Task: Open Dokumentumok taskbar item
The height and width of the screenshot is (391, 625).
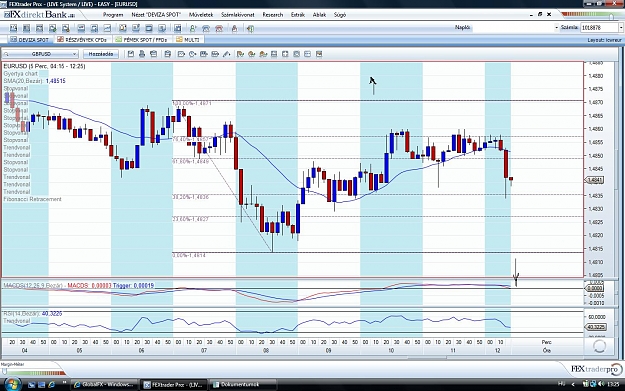Action: 243,385
